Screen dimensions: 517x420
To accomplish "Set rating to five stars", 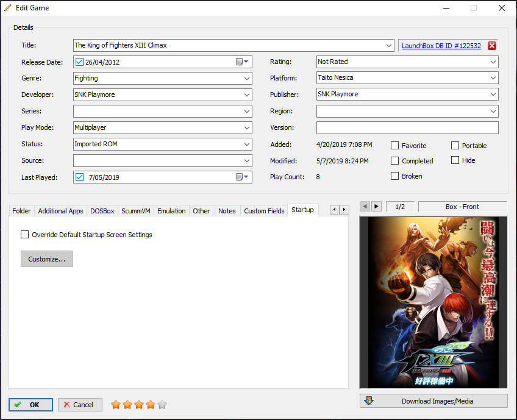I will [162, 405].
